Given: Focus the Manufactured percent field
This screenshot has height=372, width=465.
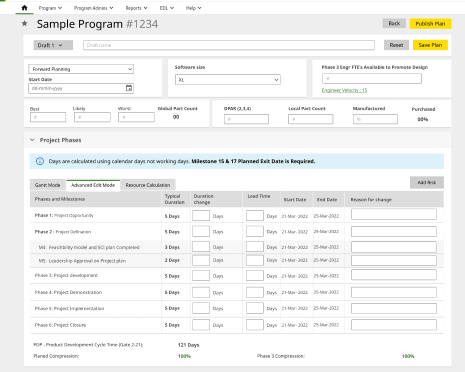Looking at the screenshot, I should [x=375, y=119].
